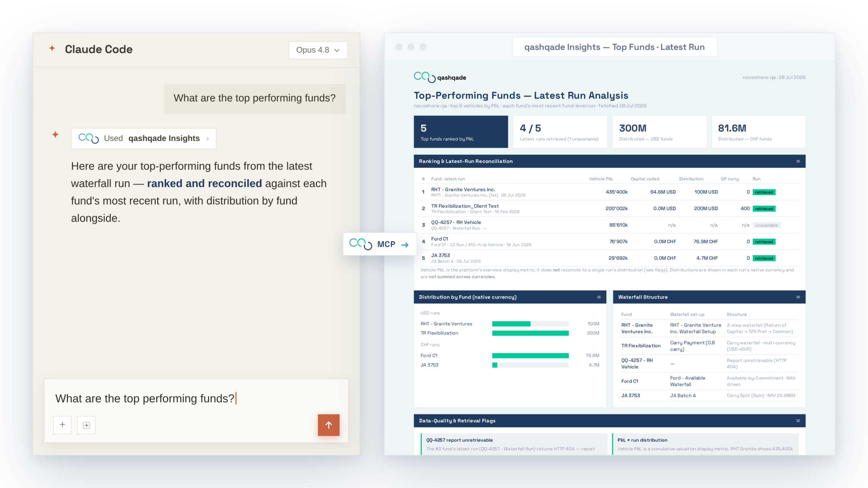The height and width of the screenshot is (488, 868).
Task: Click the retrieved badge in the Ford C1 row
Action: pos(764,242)
